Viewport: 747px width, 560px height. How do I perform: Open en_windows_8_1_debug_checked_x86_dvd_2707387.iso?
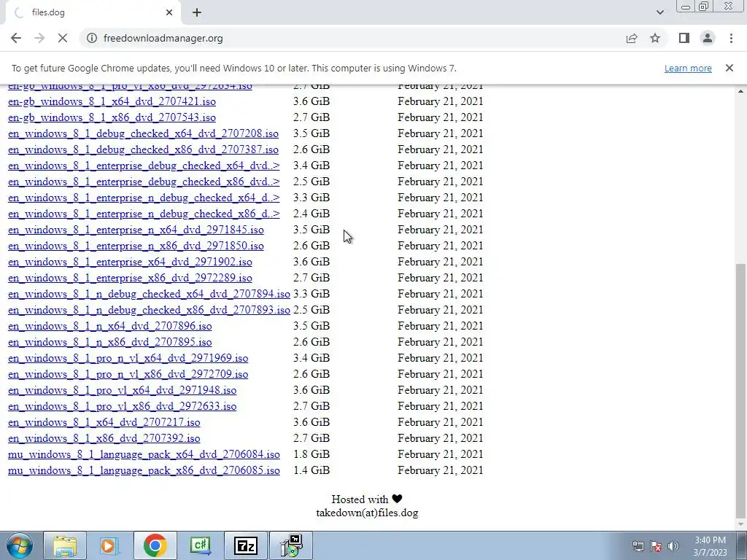pos(144,149)
